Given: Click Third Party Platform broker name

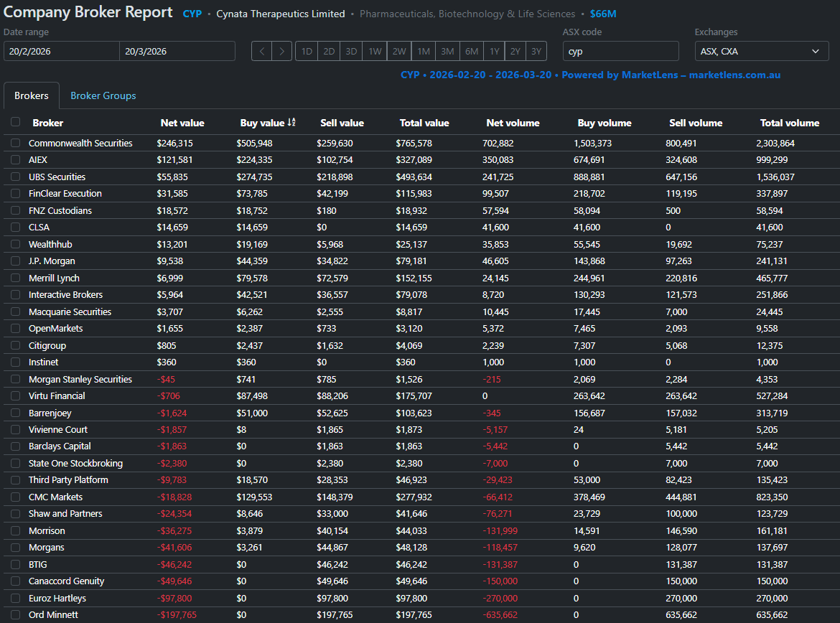Looking at the screenshot, I should [x=68, y=480].
